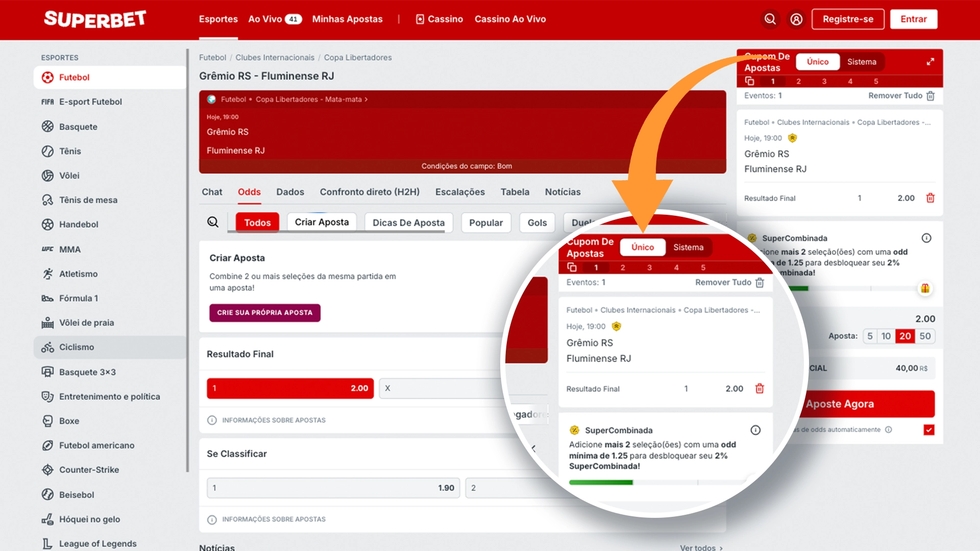Switch to the Escalações tab
980x551 pixels.
point(460,192)
